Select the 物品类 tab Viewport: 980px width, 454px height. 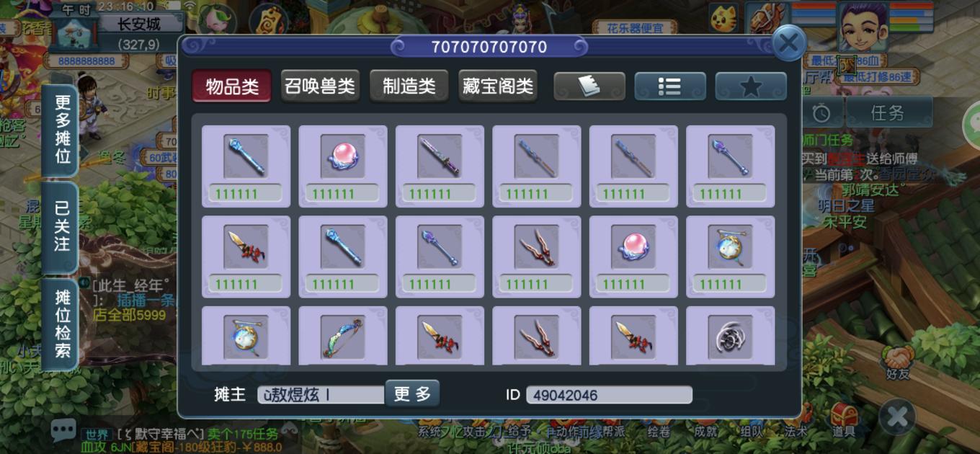point(232,86)
